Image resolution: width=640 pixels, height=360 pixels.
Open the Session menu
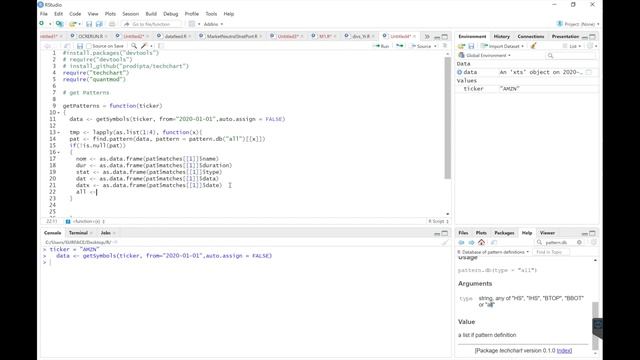(x=131, y=14)
